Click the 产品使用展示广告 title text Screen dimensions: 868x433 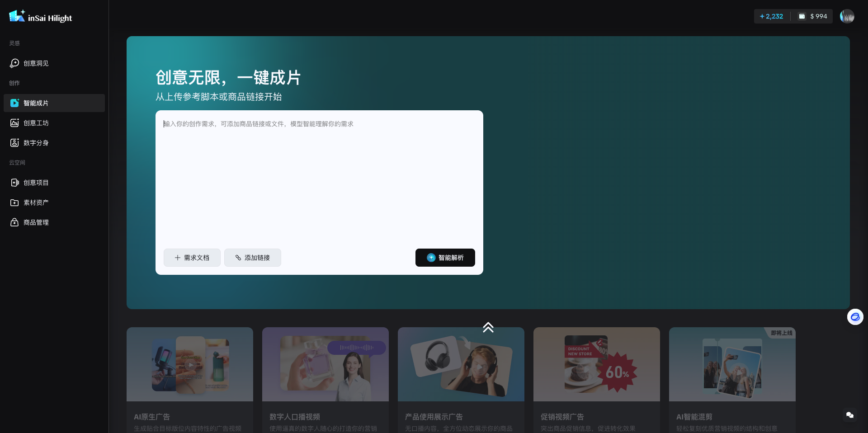(x=434, y=417)
